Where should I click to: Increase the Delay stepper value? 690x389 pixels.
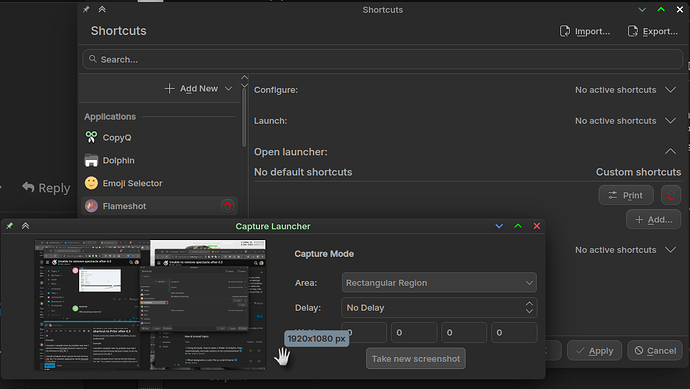point(529,304)
